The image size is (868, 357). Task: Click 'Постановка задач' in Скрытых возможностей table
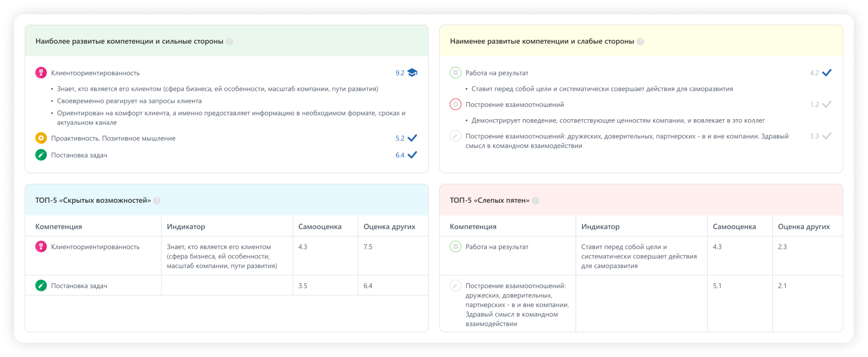pyautogui.click(x=79, y=286)
